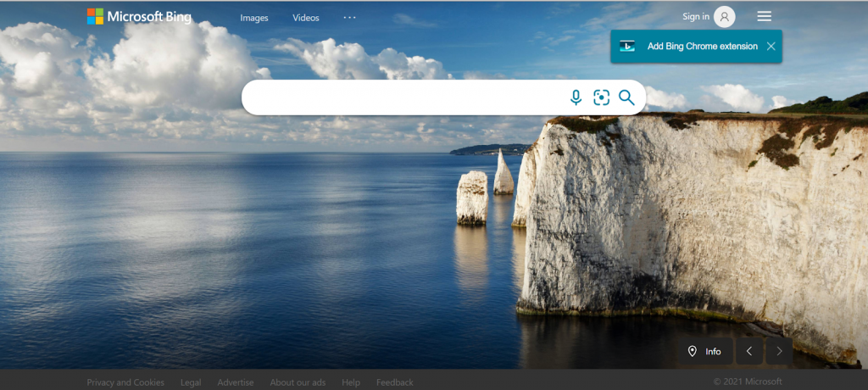Show next background image arrow

coord(779,351)
